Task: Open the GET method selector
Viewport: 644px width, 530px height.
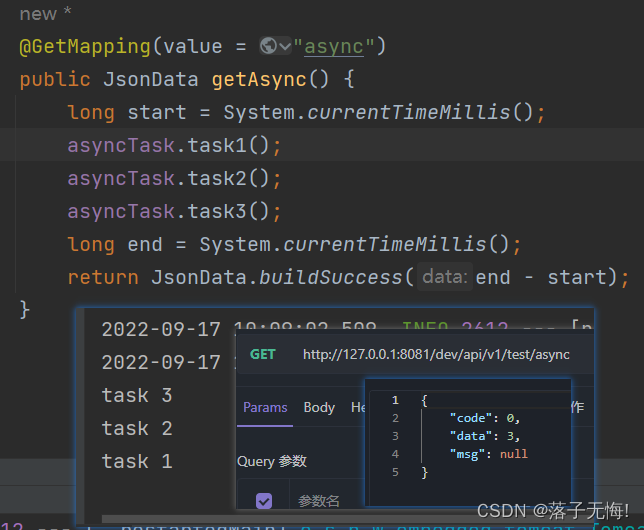Action: point(263,354)
